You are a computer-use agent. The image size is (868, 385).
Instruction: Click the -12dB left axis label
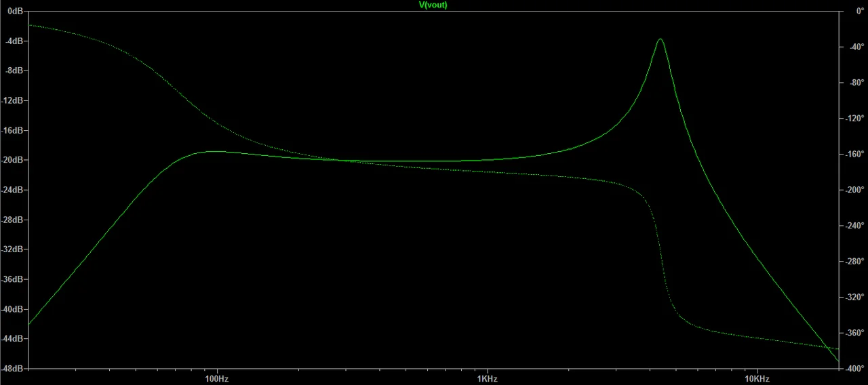tap(13, 101)
